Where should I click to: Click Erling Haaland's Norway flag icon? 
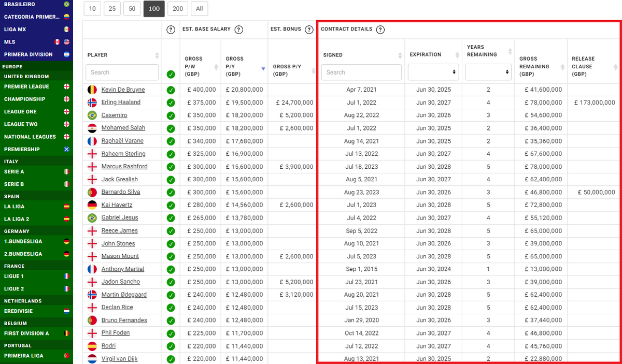point(92,103)
